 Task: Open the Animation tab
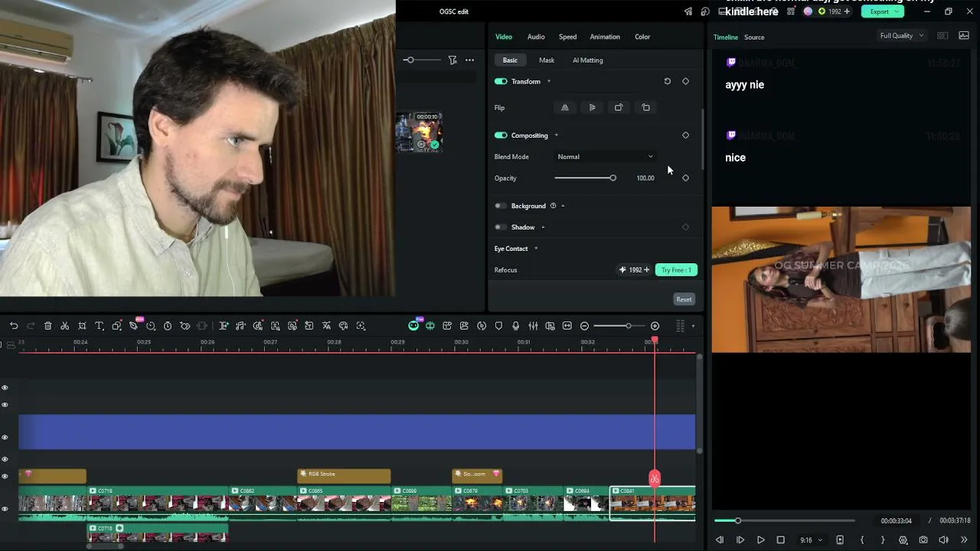(x=605, y=37)
